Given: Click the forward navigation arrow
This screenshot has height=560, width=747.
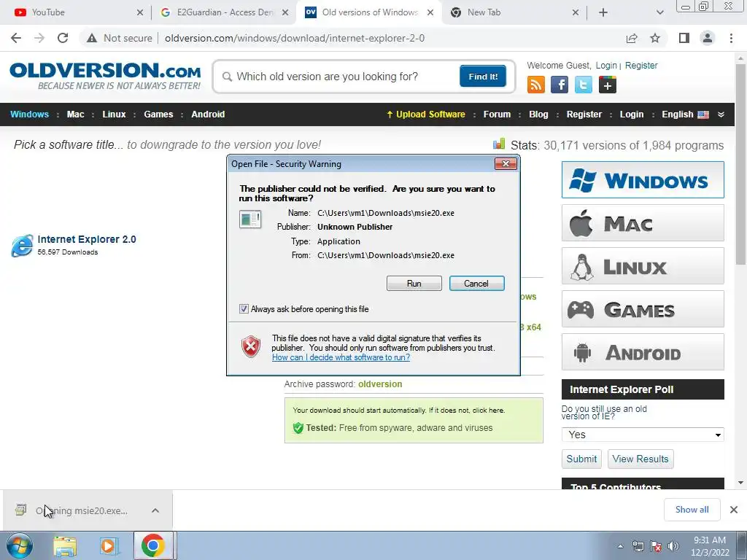Looking at the screenshot, I should (x=39, y=38).
